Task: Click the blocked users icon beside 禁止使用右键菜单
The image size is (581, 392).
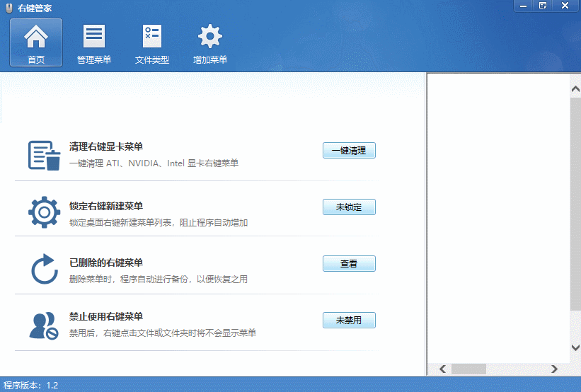Action: tap(44, 325)
